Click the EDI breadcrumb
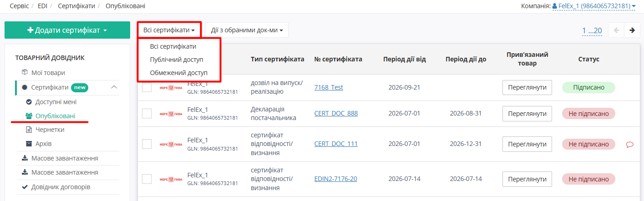This screenshot has width=644, height=201. click(x=41, y=6)
